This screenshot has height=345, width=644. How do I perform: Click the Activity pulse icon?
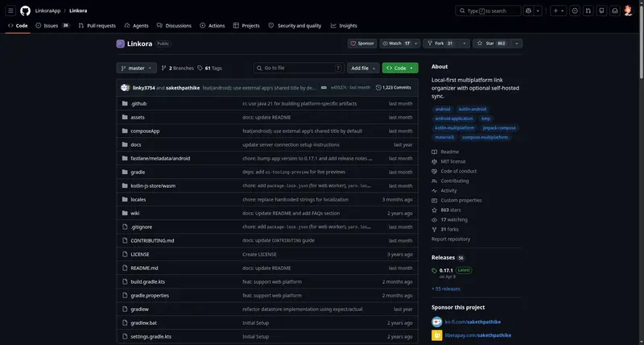434,190
